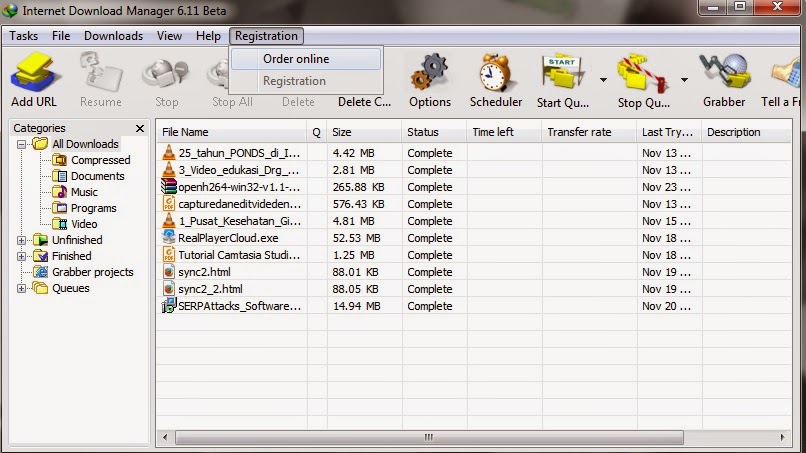806x453 pixels.
Task: Select the Unfinished folder item
Action: (77, 240)
